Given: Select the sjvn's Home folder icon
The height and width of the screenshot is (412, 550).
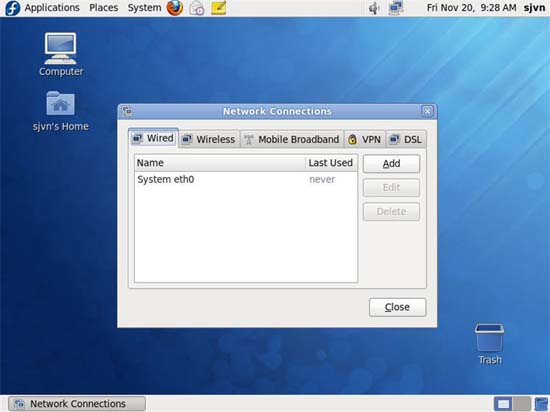Looking at the screenshot, I should click(x=60, y=111).
